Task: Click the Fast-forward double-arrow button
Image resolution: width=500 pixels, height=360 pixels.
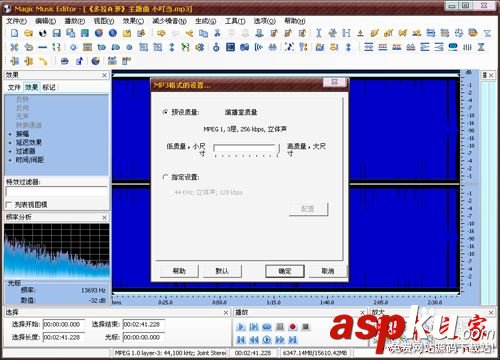Action: click(280, 340)
